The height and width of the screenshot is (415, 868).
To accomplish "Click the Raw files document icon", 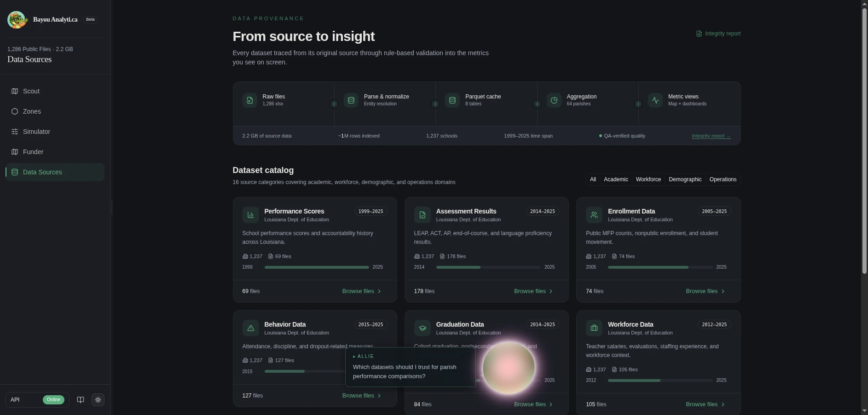I will 250,100.
